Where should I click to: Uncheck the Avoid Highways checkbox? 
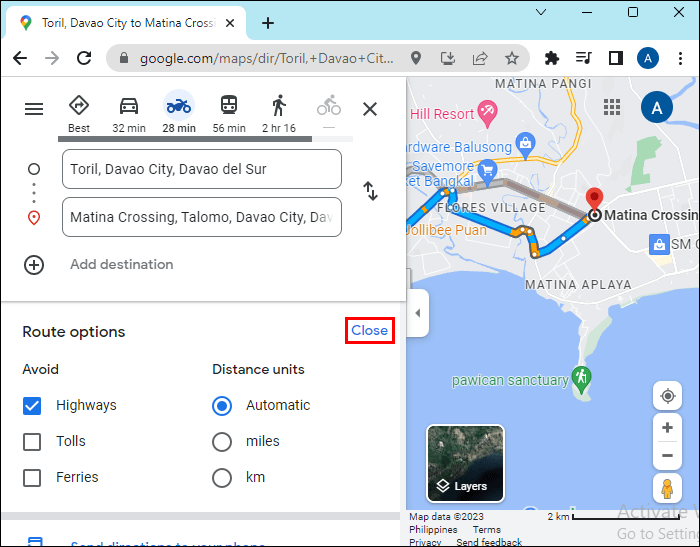[32, 406]
